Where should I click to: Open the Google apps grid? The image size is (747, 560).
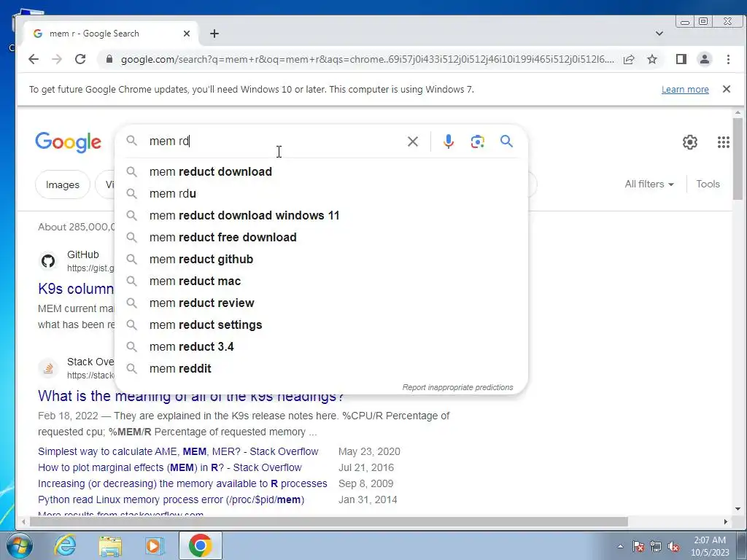723,142
